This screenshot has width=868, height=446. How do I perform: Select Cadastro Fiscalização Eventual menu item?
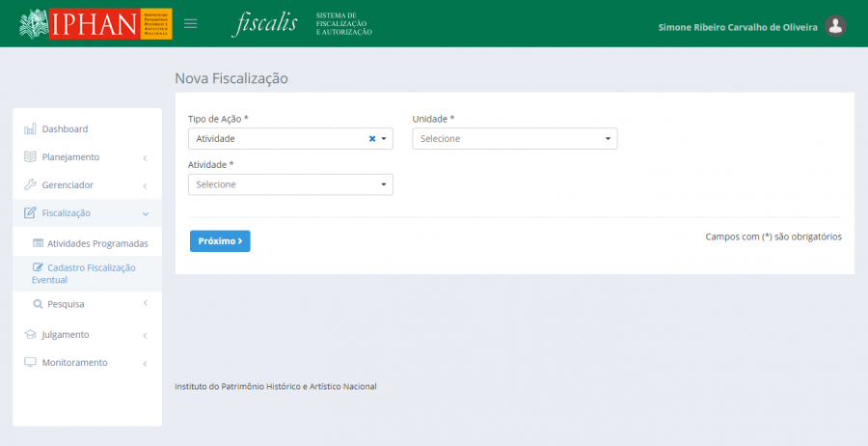(x=84, y=273)
